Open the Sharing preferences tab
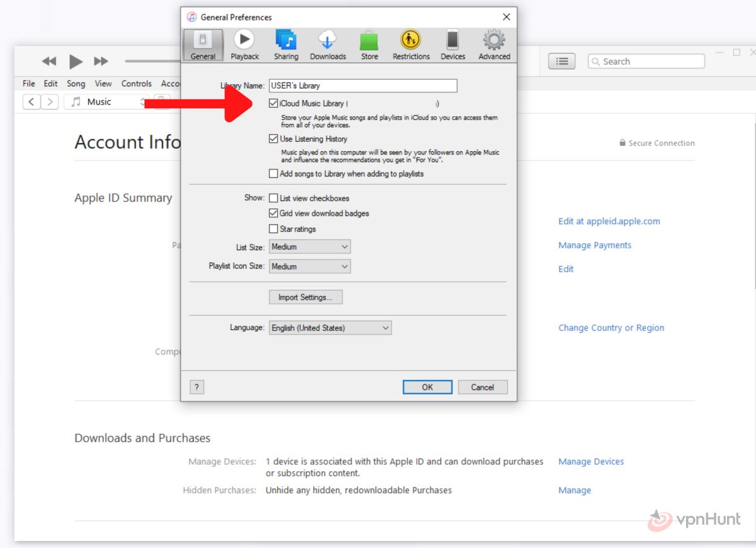The height and width of the screenshot is (548, 756). click(x=286, y=45)
